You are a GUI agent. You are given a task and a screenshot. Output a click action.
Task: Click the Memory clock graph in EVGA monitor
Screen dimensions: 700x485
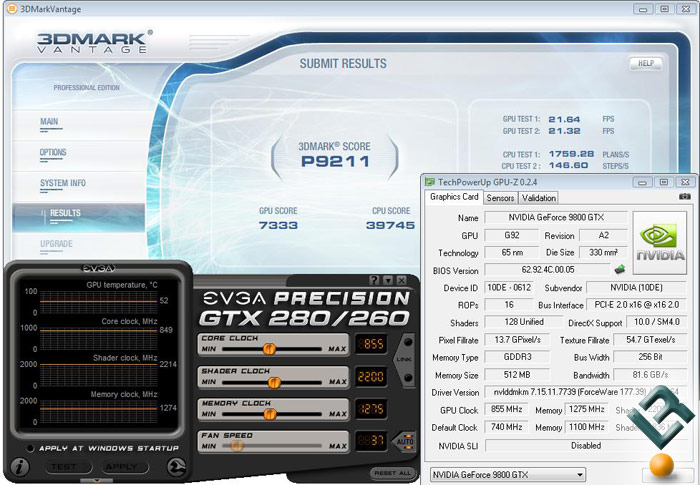click(98, 412)
